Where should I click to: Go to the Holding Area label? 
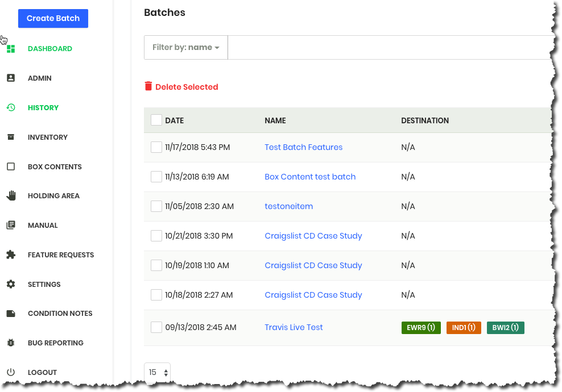click(53, 196)
